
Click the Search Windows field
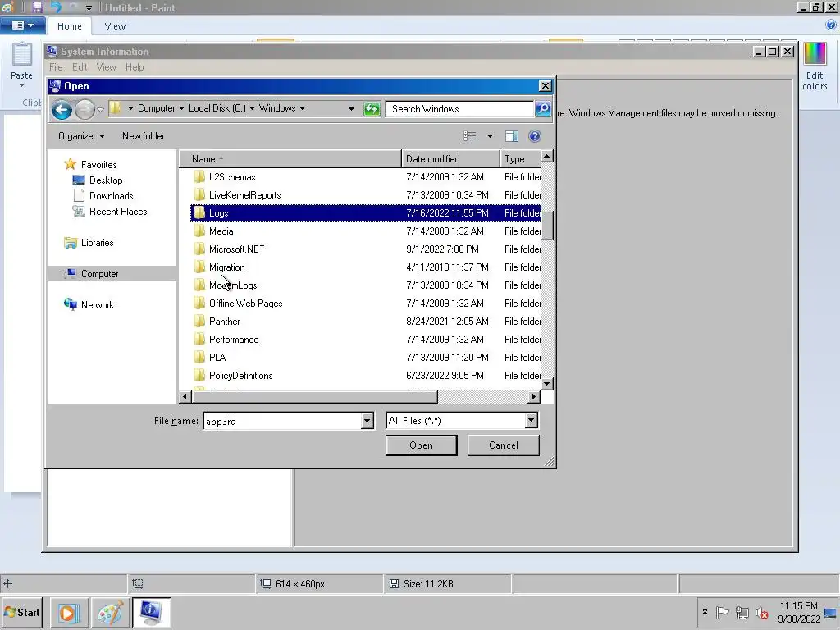pos(459,109)
